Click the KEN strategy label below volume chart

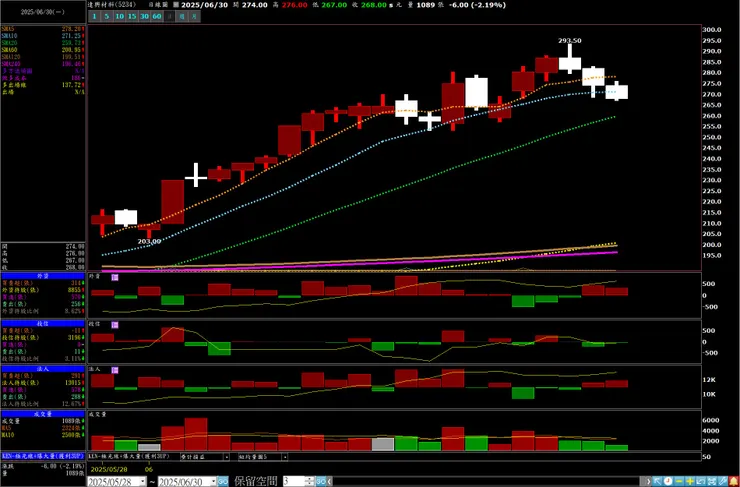coord(130,457)
